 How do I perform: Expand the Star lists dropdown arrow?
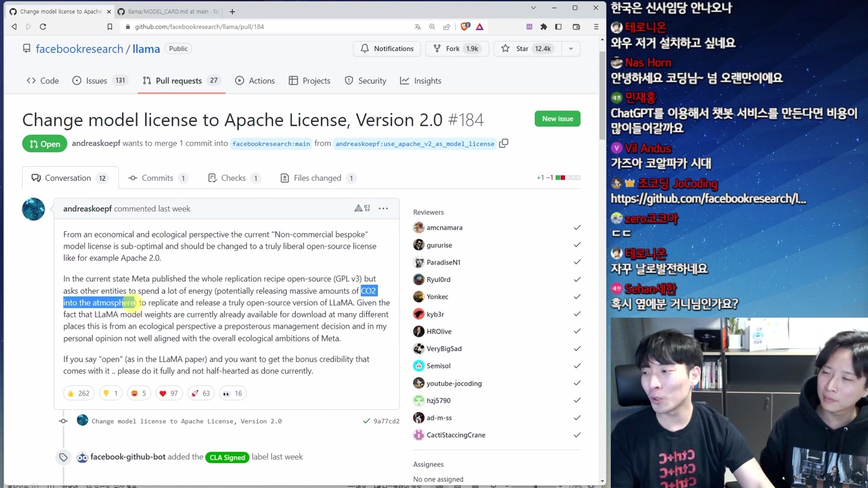571,48
